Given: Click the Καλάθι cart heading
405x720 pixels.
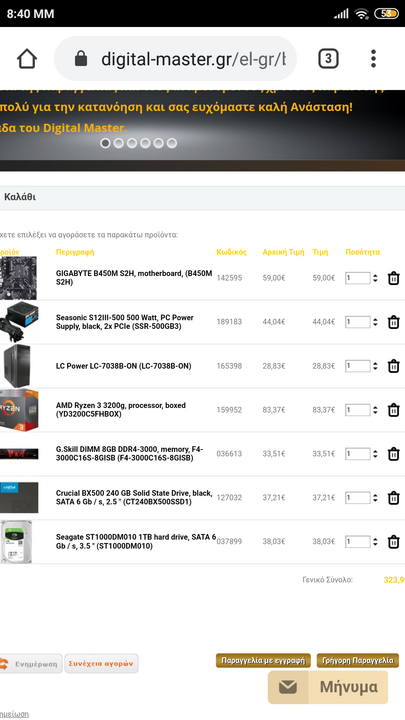Looking at the screenshot, I should [20, 197].
